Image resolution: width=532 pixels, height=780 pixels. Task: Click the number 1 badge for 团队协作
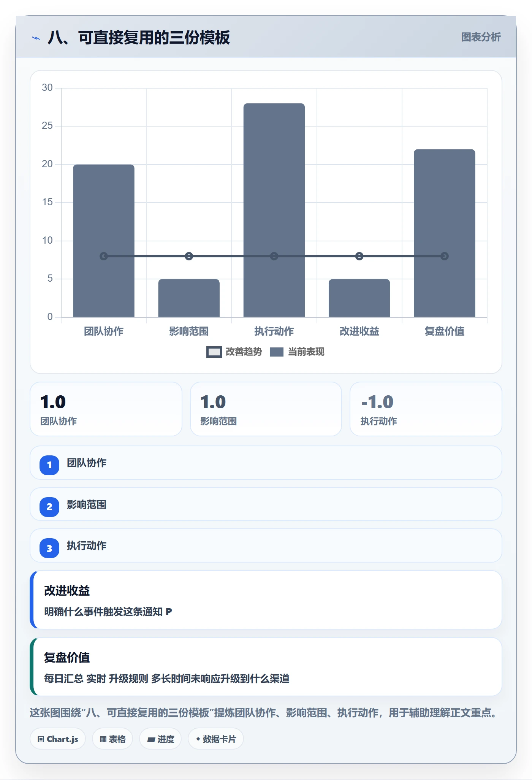(x=49, y=465)
